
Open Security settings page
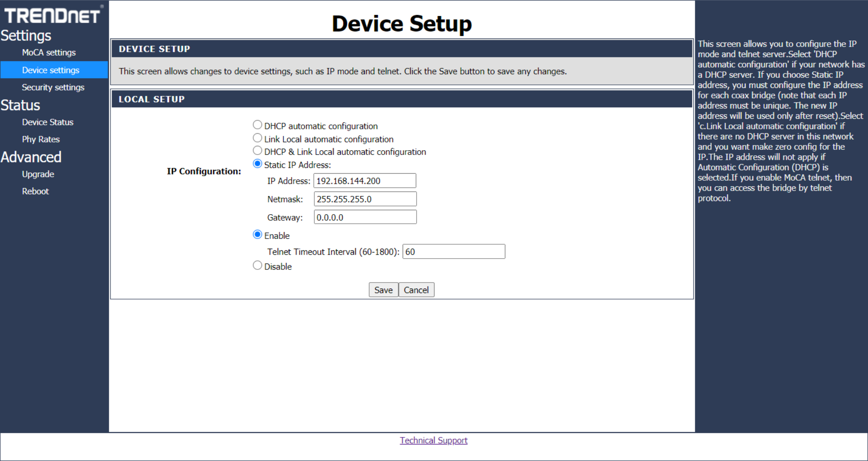coord(53,87)
